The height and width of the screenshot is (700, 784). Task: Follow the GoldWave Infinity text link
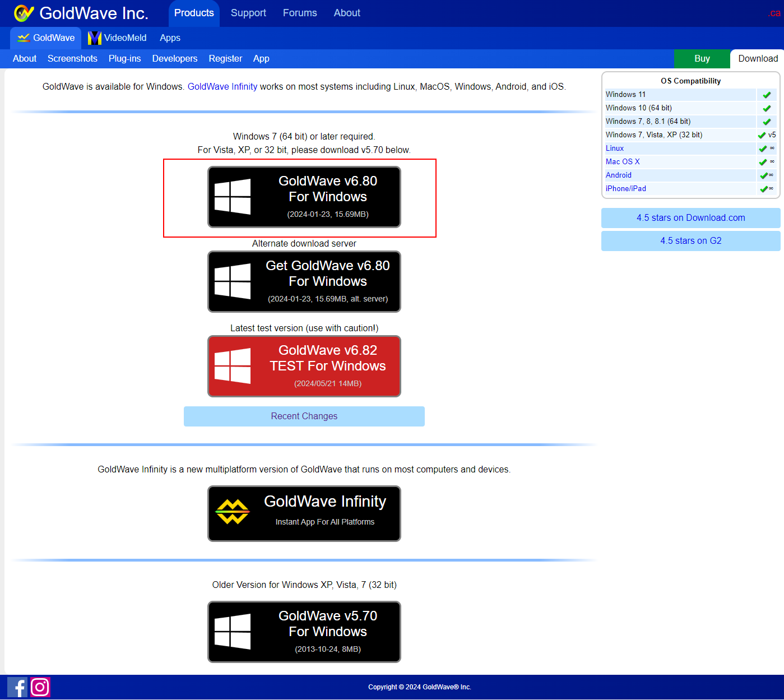click(222, 87)
